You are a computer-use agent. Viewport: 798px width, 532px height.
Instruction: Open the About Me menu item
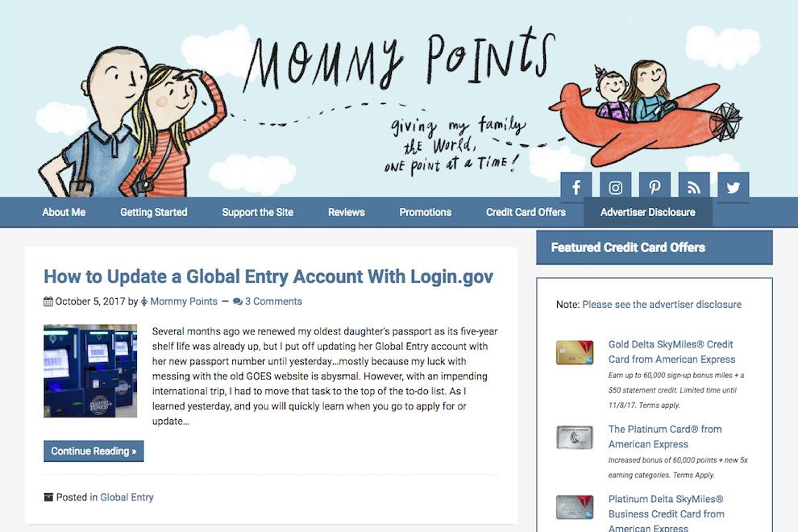[x=64, y=212]
